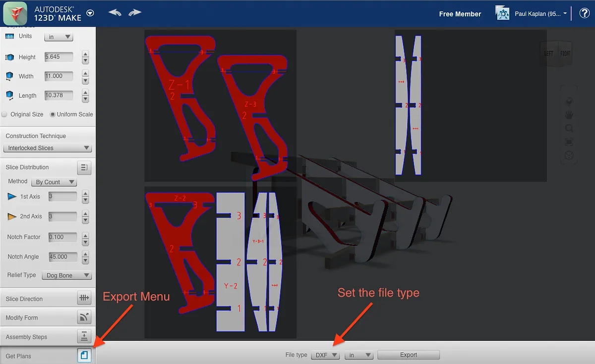Click the Export button
Viewport: 595px width, 364px height.
[x=409, y=355]
